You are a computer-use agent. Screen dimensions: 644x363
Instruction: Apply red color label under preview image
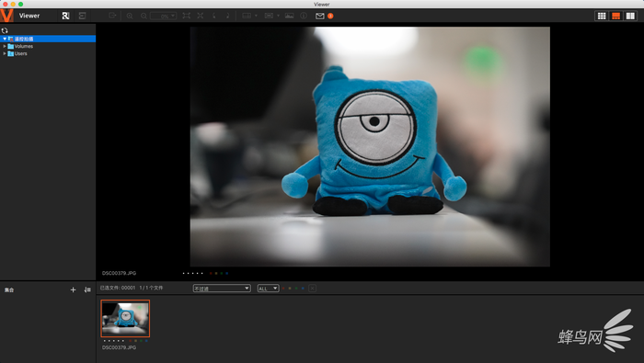tap(211, 273)
